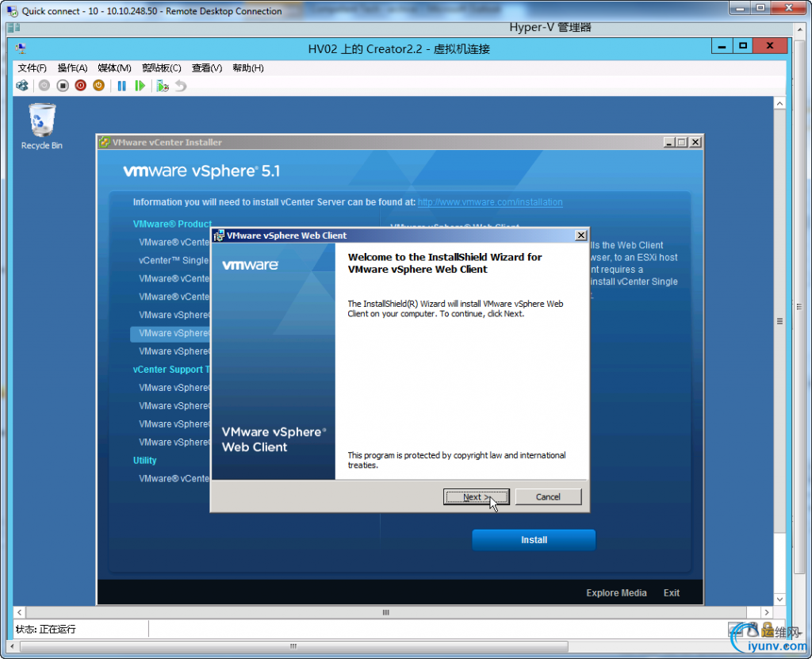Minimize the VMware vCenter Installer window
This screenshot has height=659, width=812.
coord(669,142)
